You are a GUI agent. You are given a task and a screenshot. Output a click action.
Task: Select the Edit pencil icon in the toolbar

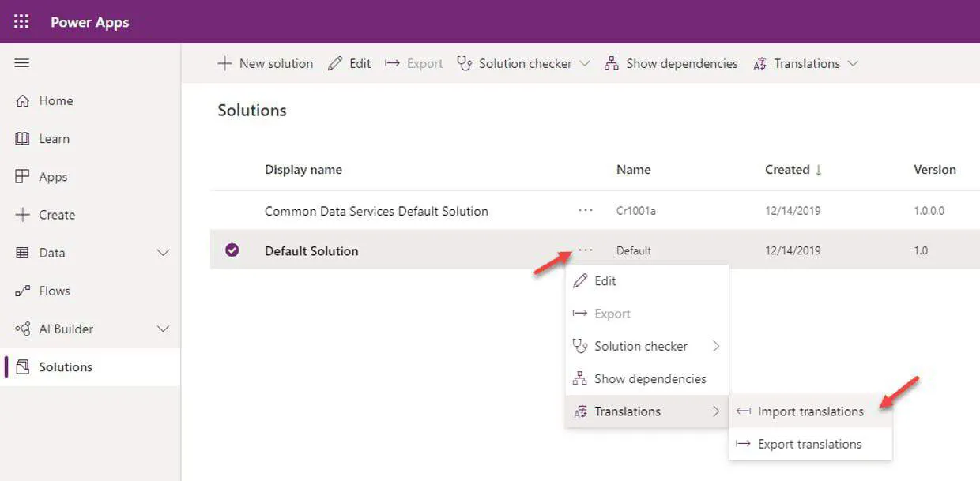tap(334, 63)
